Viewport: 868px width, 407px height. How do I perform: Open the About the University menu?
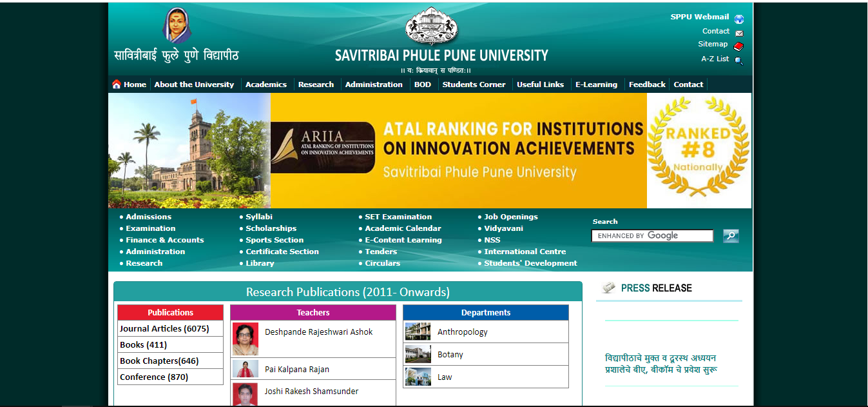(194, 84)
